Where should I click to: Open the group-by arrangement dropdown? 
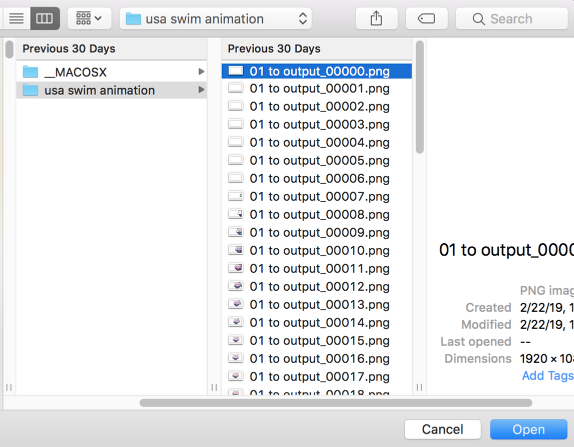(89, 18)
